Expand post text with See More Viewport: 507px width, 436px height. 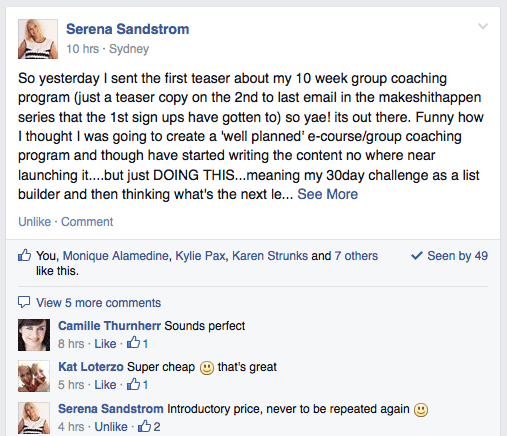(327, 194)
